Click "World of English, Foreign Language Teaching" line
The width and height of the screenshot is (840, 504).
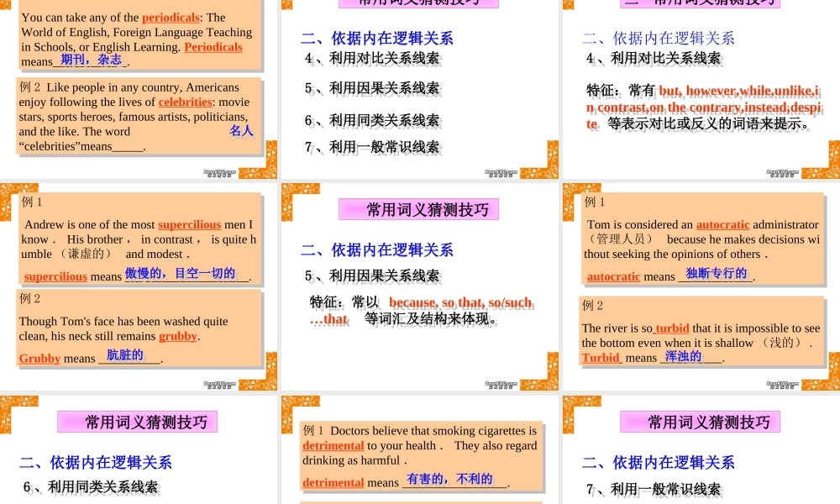[x=137, y=32]
